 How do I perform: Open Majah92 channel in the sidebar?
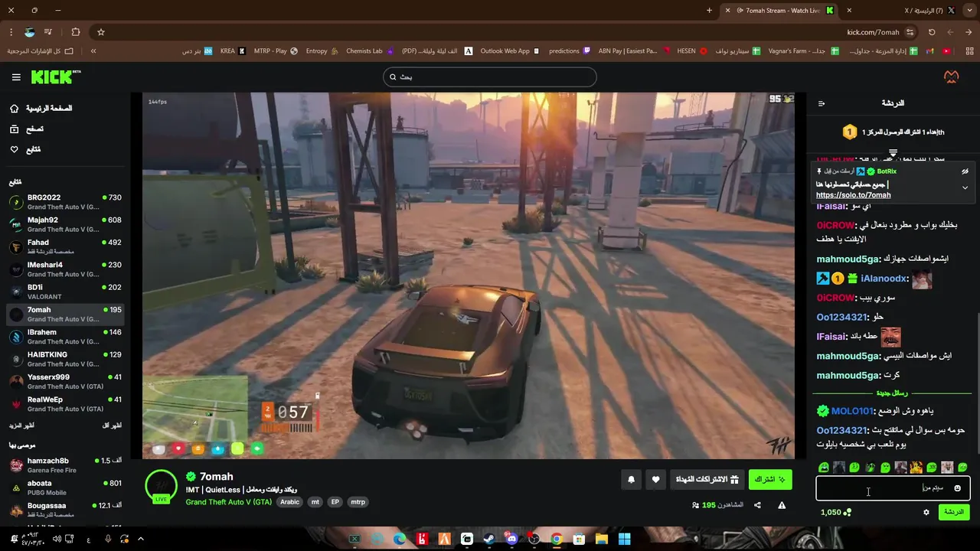(x=65, y=224)
